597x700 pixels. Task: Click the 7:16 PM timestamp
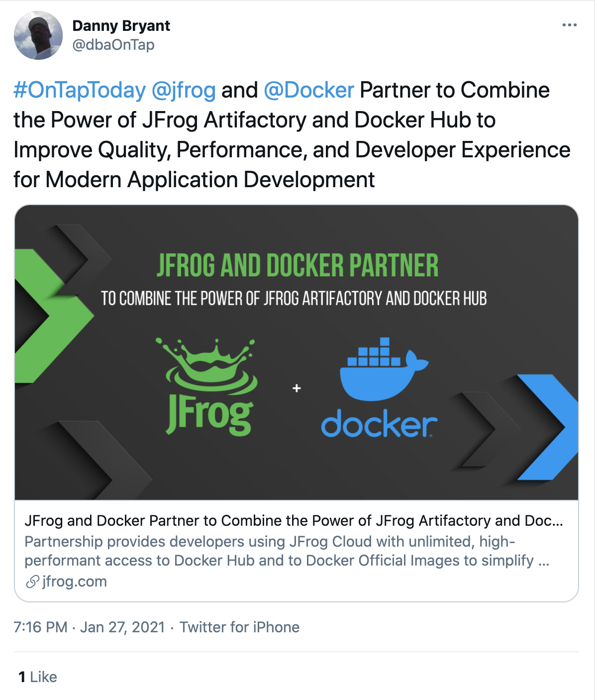40,627
